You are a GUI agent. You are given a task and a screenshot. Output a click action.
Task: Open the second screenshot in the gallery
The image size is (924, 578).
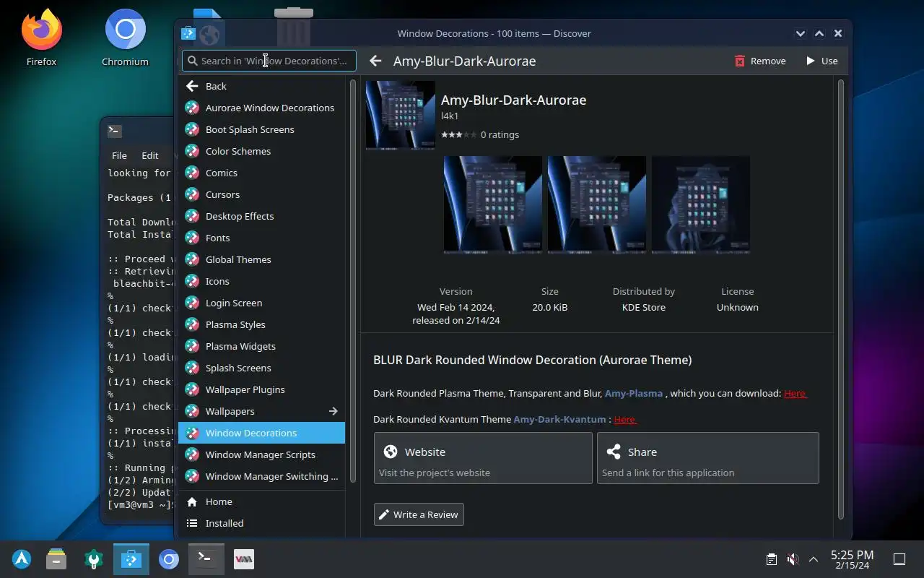[x=597, y=205]
